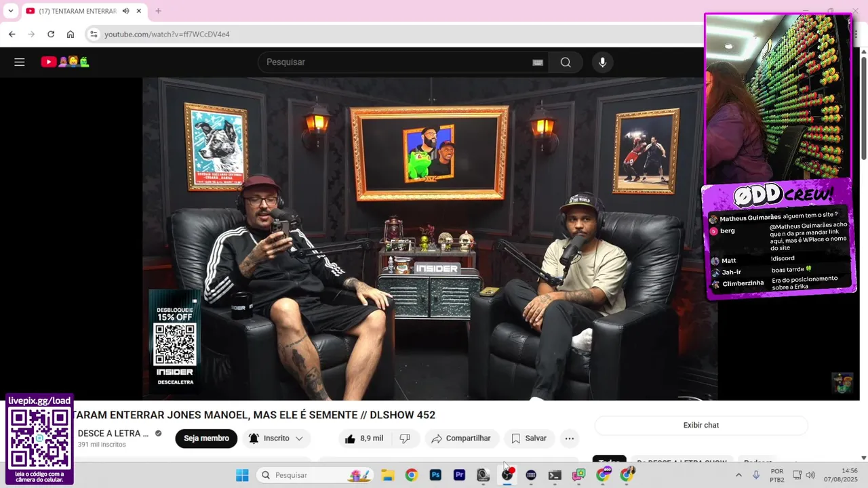The height and width of the screenshot is (488, 868).
Task: Click the Seja membro button
Action: pos(206,439)
